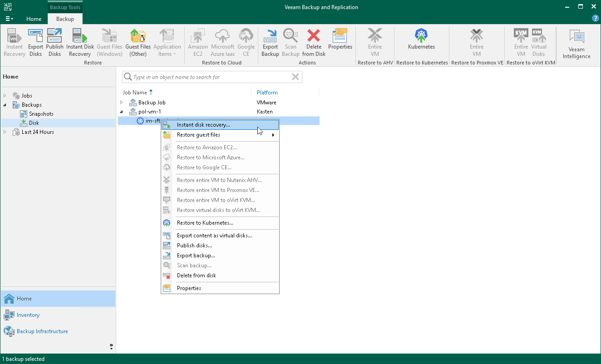Choose Publish disks from context menu
This screenshot has width=601, height=364.
[220, 246]
